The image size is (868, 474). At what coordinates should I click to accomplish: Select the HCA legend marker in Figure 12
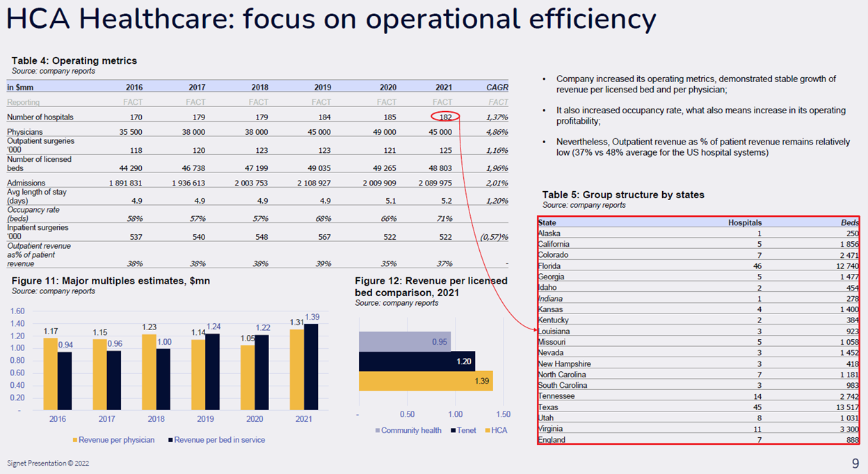coord(486,431)
